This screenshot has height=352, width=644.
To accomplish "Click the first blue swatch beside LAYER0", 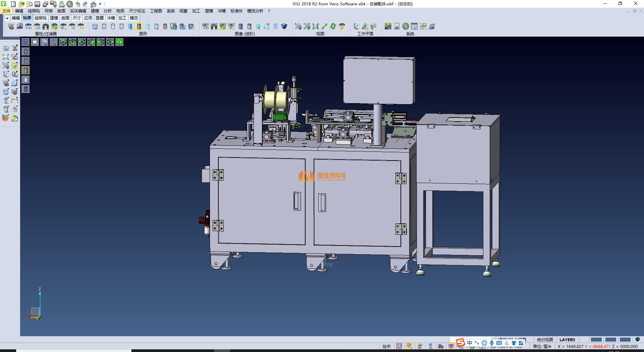I will (x=596, y=340).
